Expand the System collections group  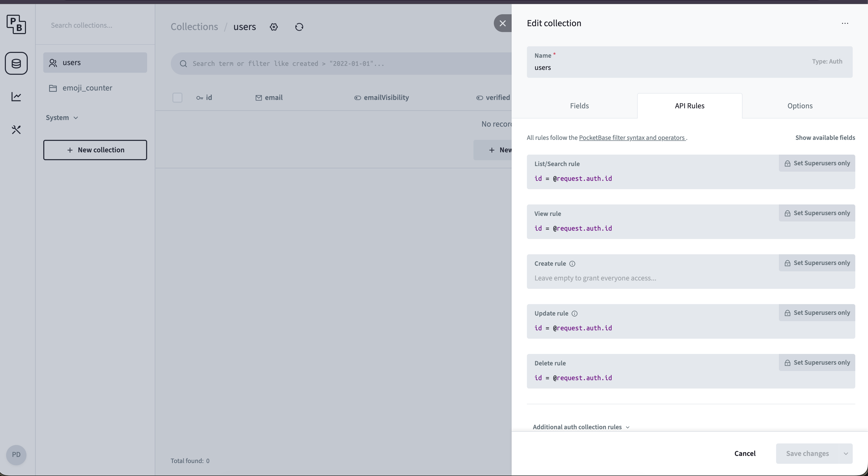(62, 117)
